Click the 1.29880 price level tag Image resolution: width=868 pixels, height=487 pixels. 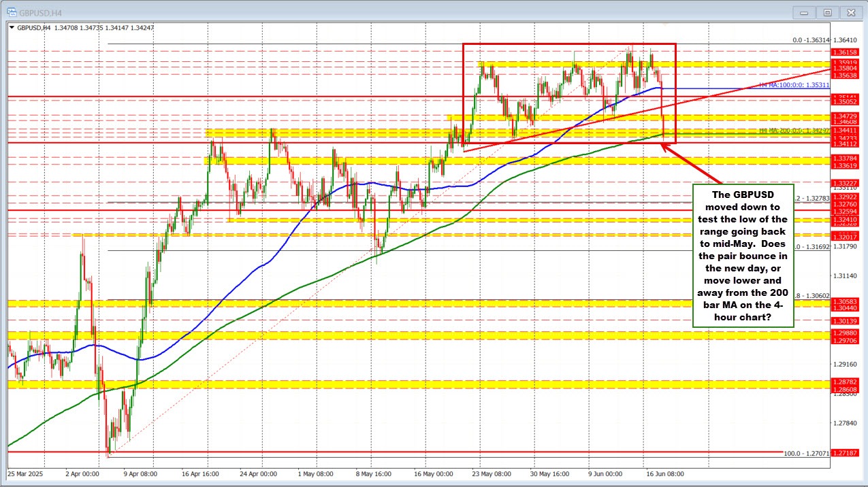[844, 332]
